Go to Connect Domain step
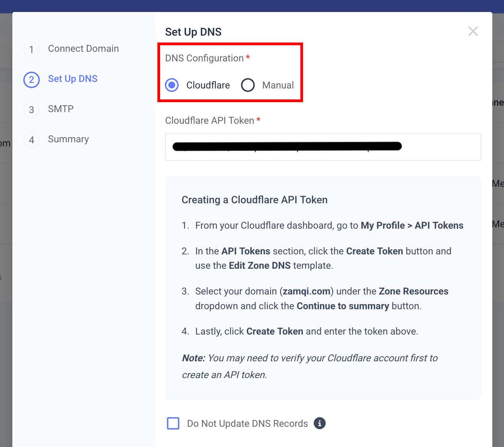The image size is (504, 447). (x=83, y=49)
